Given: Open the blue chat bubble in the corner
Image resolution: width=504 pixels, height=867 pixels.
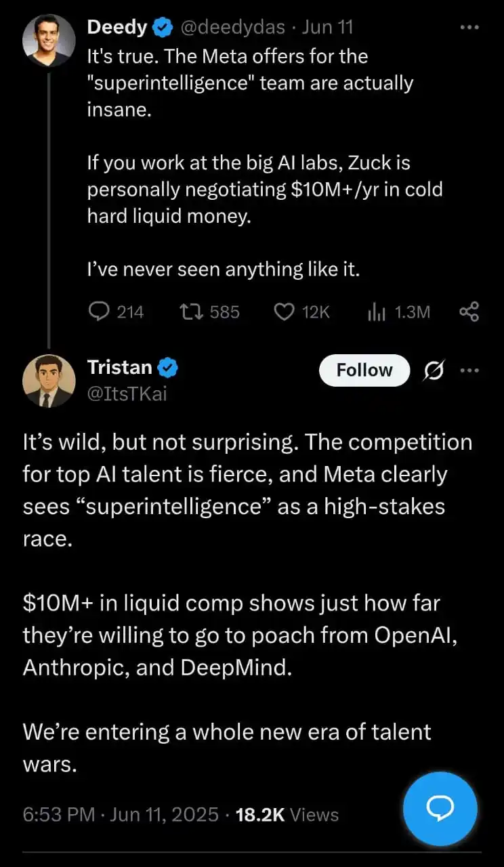Looking at the screenshot, I should [x=440, y=809].
